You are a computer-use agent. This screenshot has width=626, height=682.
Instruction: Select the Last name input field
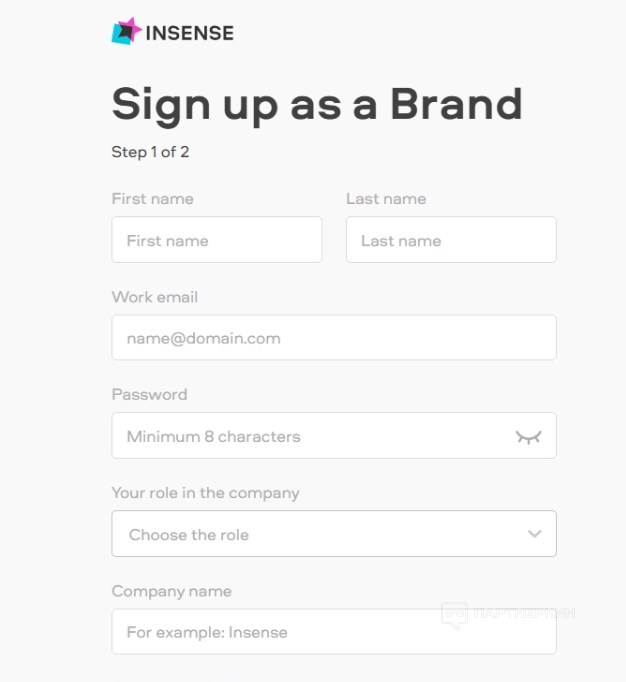point(451,240)
